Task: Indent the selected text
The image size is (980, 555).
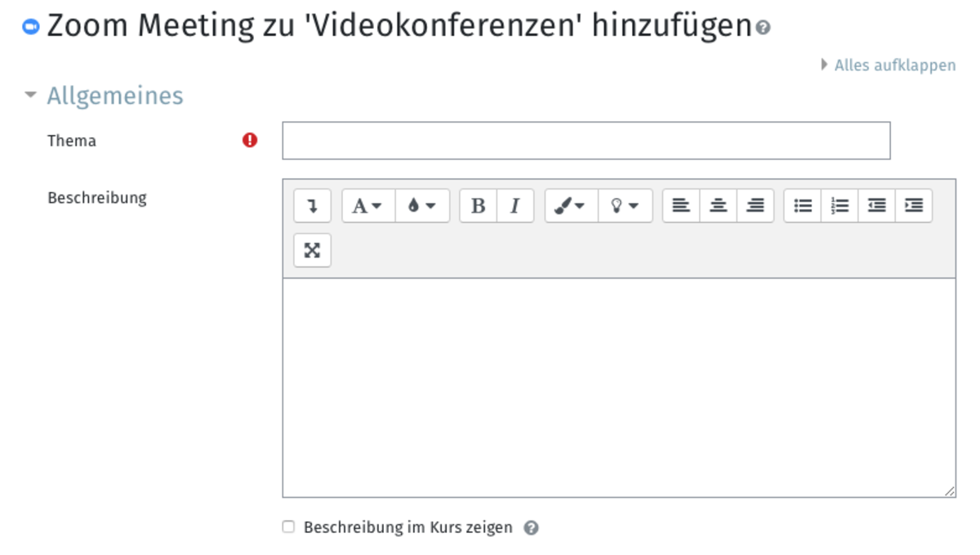Action: pyautogui.click(x=914, y=206)
